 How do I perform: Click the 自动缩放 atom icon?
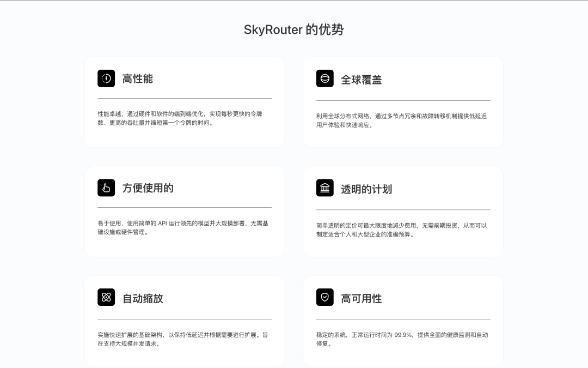pos(106,298)
